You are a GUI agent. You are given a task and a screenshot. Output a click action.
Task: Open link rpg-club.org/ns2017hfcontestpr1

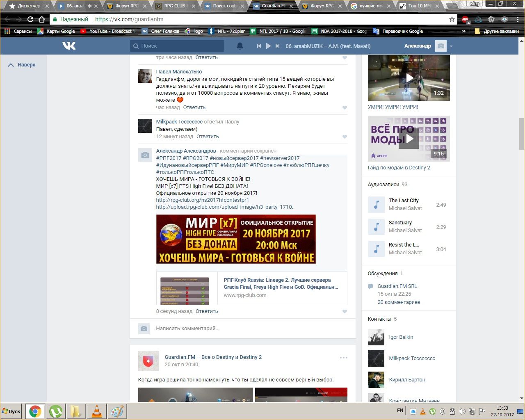[203, 200]
